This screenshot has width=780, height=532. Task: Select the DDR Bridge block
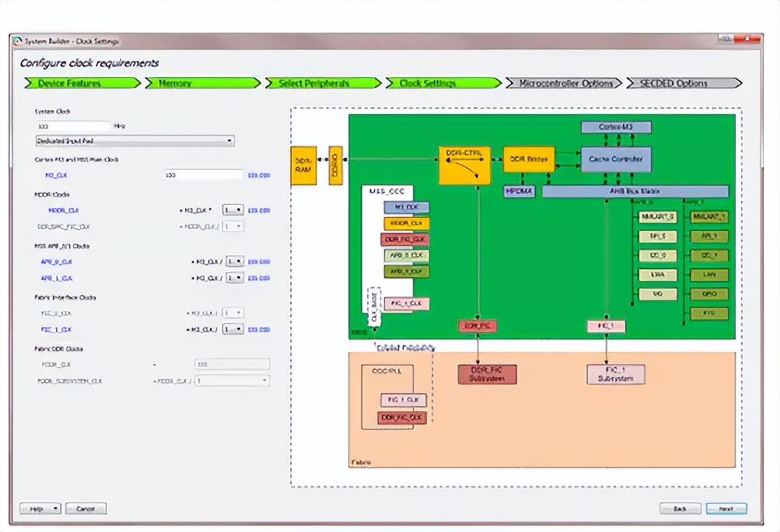click(x=527, y=160)
